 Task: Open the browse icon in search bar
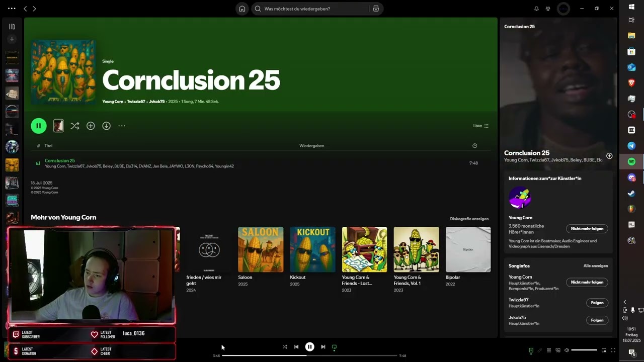coord(376,9)
